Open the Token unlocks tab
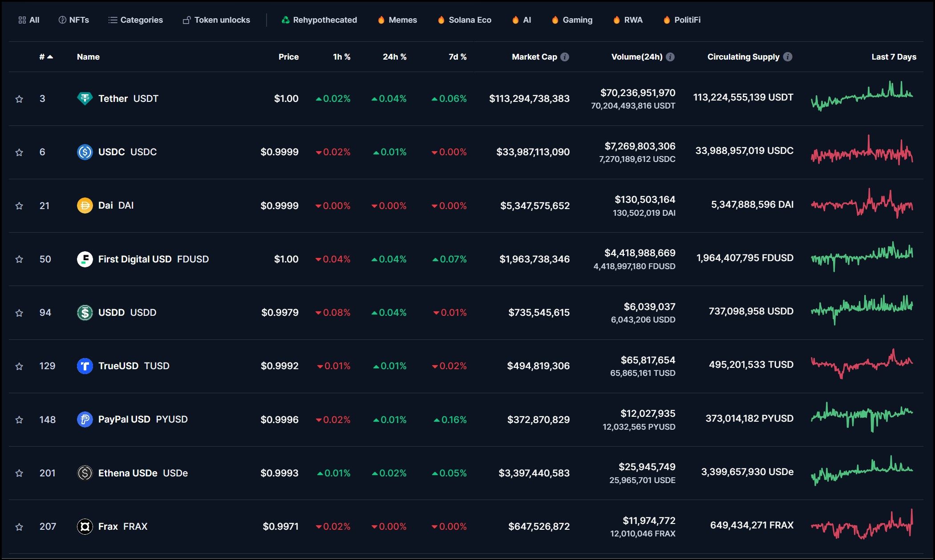 point(216,20)
